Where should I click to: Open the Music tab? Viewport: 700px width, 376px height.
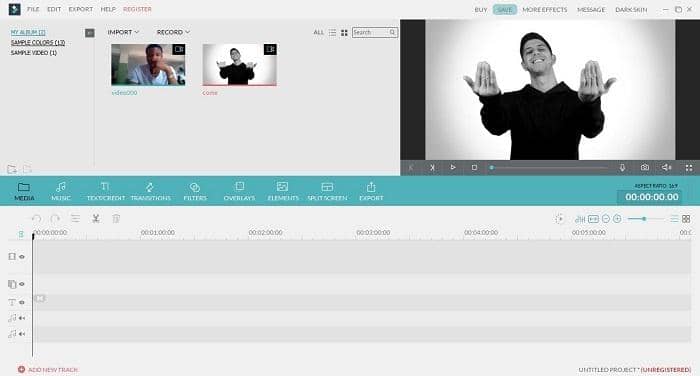(61, 191)
